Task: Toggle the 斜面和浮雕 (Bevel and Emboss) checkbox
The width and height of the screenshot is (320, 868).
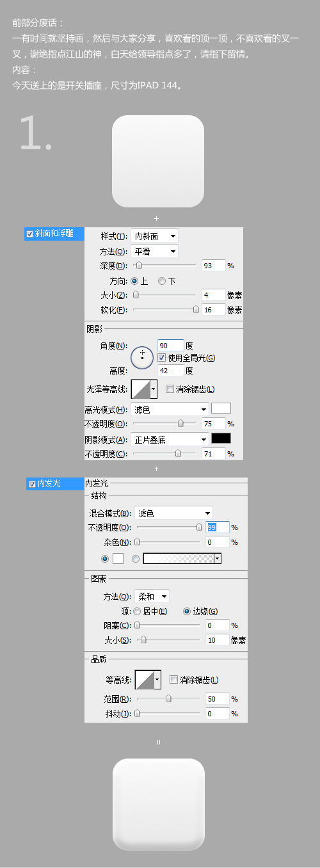Action: 29,234
